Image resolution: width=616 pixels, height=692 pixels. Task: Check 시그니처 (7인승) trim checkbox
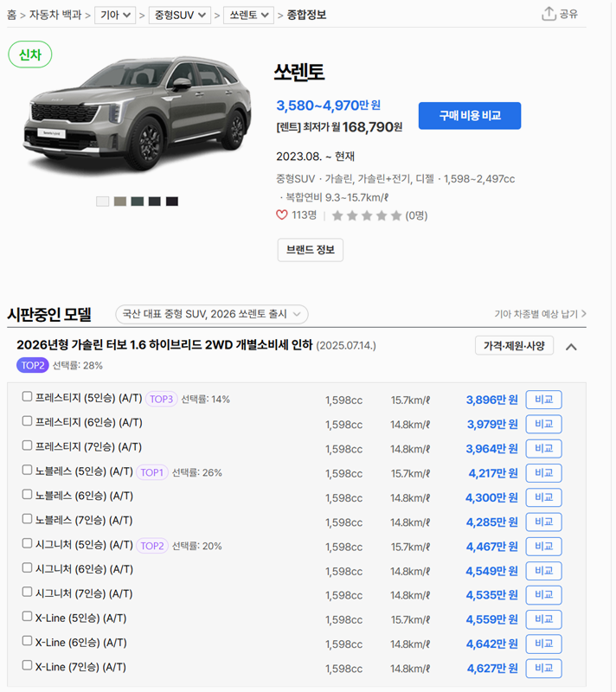point(27,592)
